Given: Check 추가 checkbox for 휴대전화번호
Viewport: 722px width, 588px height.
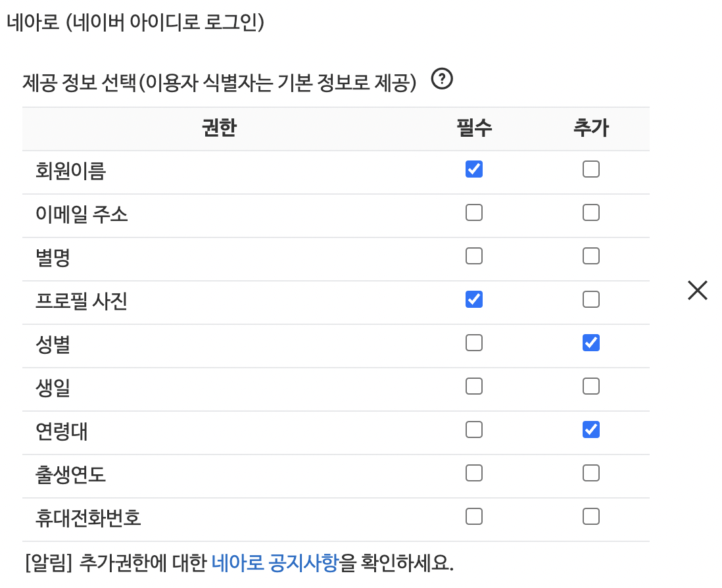Looking at the screenshot, I should click(590, 516).
